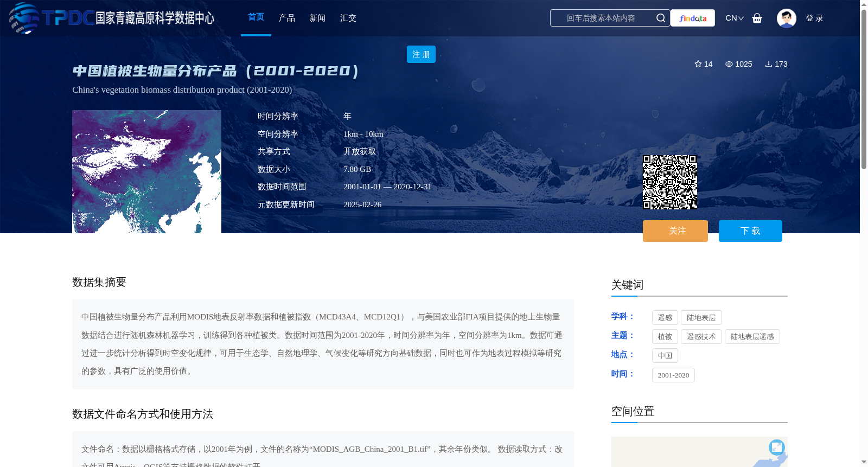
Task: Select the 遥感 discipline keyword tag
Action: tap(665, 318)
